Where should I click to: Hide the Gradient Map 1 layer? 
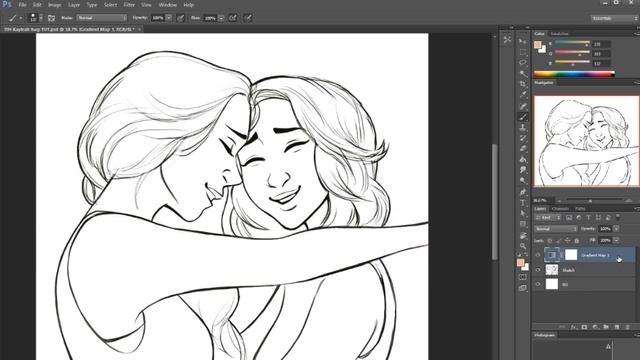538,255
